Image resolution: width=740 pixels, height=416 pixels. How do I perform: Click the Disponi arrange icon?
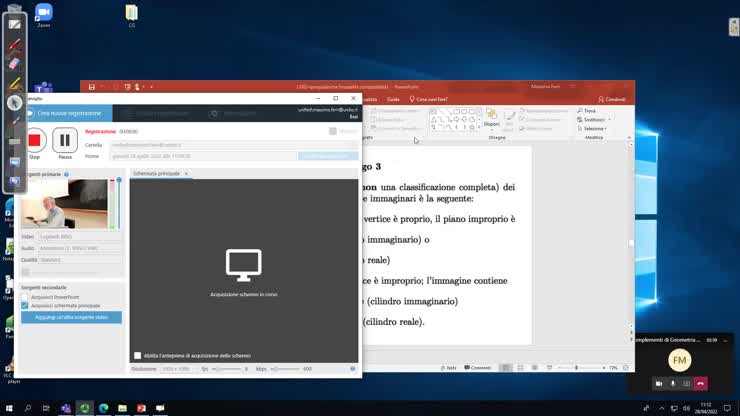pyautogui.click(x=491, y=120)
